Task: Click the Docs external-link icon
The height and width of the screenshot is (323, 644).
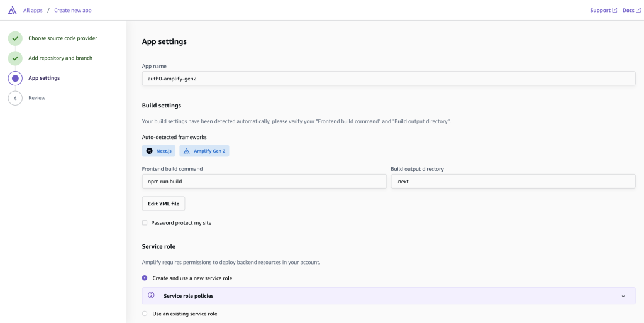Action: pos(638,10)
